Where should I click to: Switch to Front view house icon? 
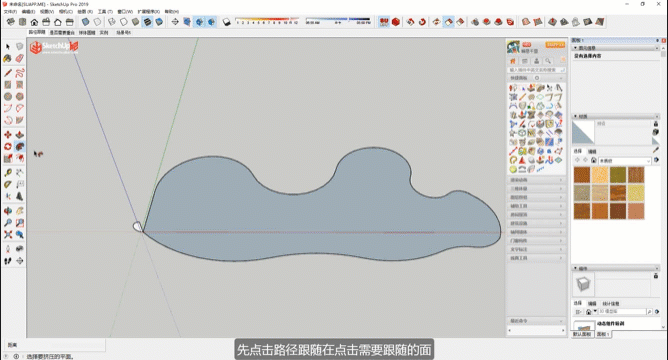pyautogui.click(x=34, y=22)
